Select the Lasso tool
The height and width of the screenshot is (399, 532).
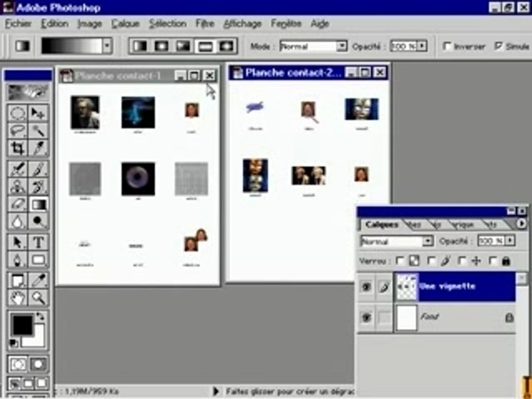point(17,131)
